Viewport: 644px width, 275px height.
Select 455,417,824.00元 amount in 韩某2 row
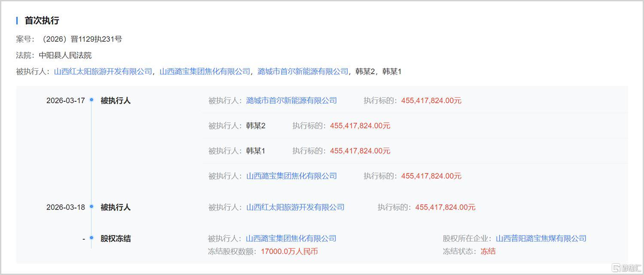pyautogui.click(x=360, y=126)
